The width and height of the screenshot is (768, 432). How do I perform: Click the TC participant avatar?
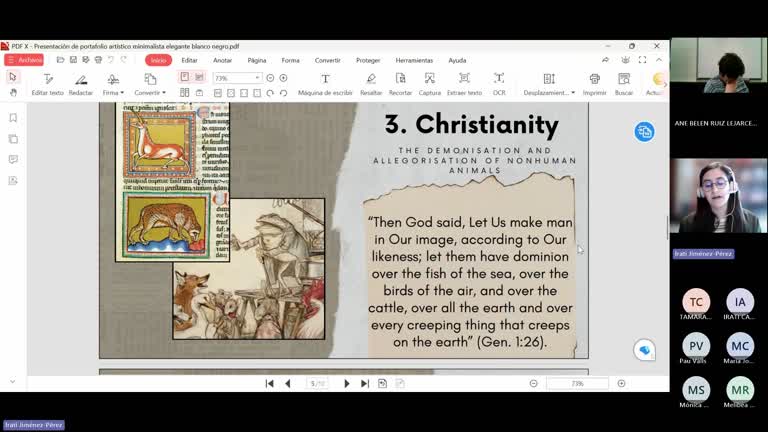(x=696, y=302)
